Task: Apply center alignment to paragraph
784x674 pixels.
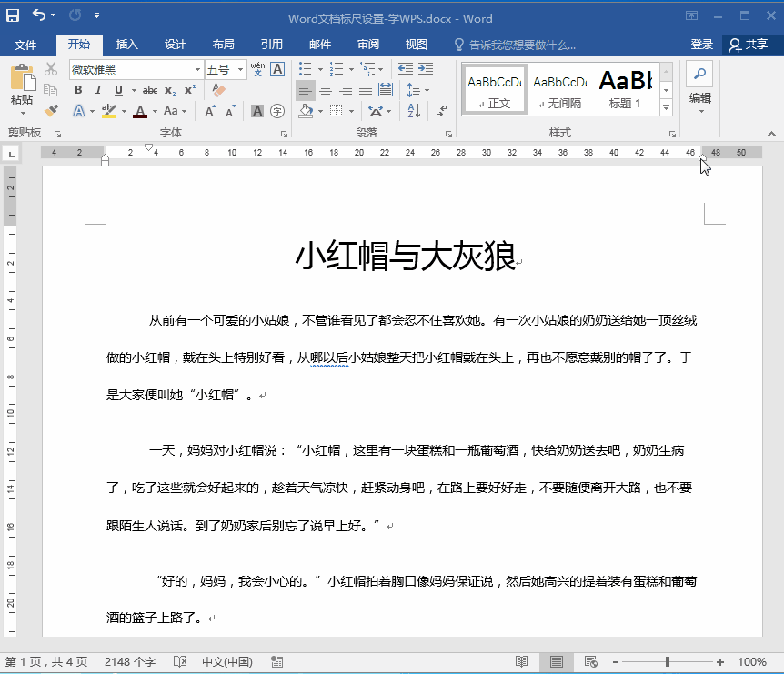Action: [326, 90]
